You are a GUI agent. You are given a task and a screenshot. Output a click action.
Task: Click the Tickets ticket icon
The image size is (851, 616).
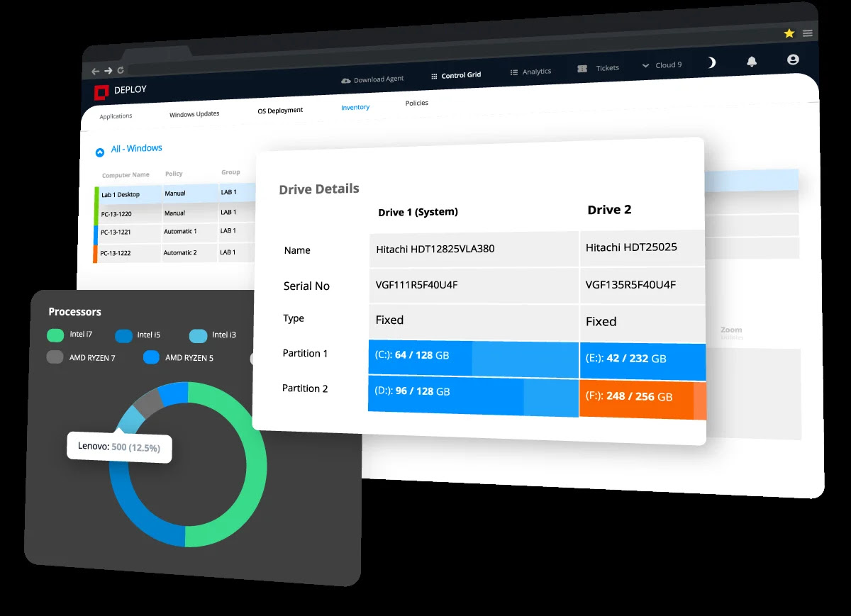pyautogui.click(x=582, y=69)
